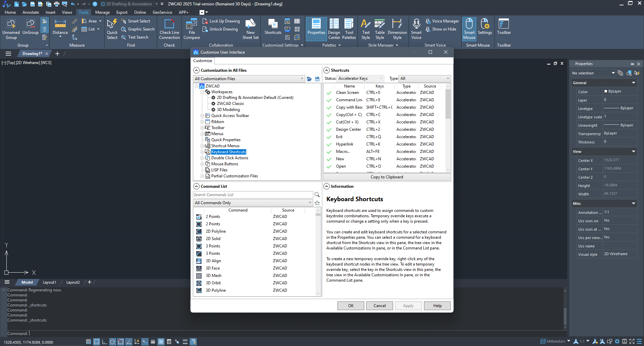This screenshot has height=346, width=644.
Task: Open the Quick Select tool
Action: 112,29
